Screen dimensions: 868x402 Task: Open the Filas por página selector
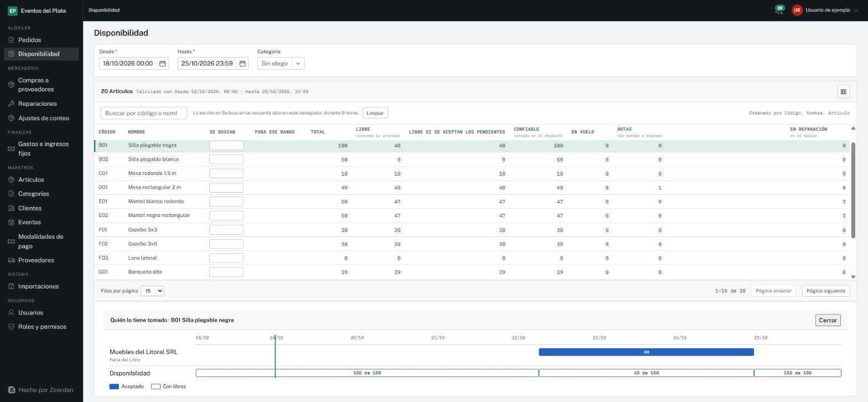click(152, 291)
